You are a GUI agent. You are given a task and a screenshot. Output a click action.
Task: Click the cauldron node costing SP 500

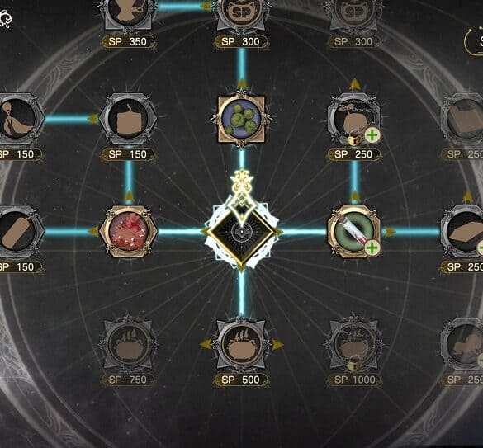[x=241, y=344]
